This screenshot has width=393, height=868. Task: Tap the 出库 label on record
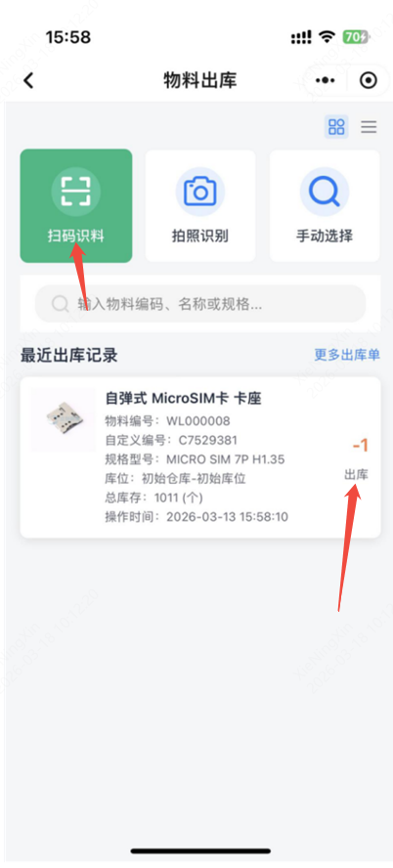(357, 474)
